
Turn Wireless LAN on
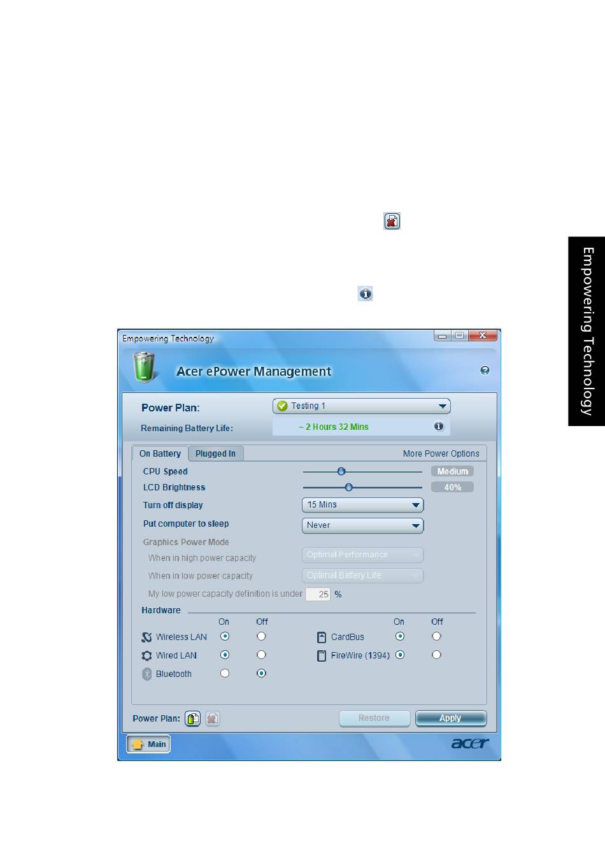pos(225,636)
